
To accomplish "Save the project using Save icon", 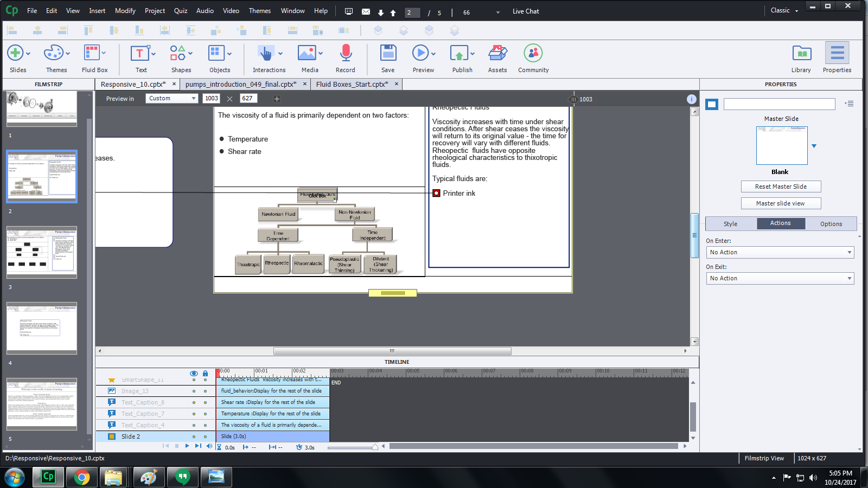I will (x=388, y=54).
